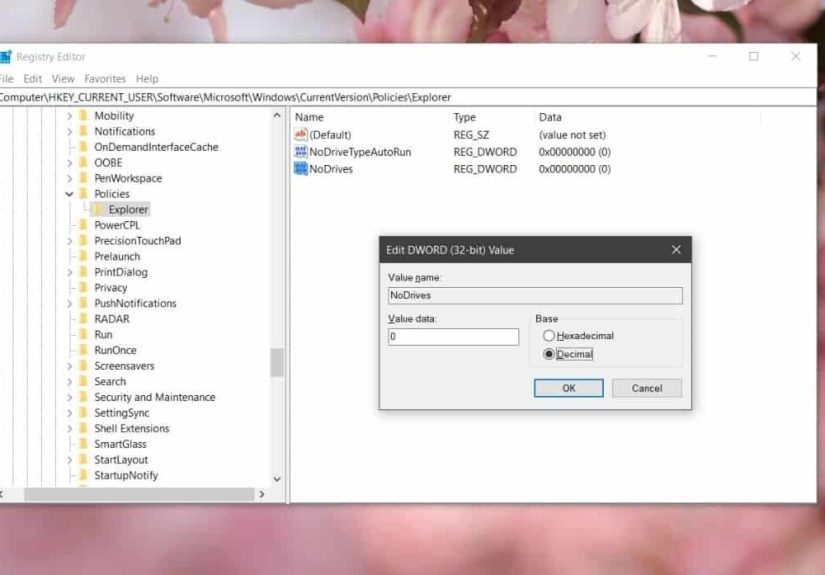Click the Notifications folder icon

pyautogui.click(x=83, y=131)
